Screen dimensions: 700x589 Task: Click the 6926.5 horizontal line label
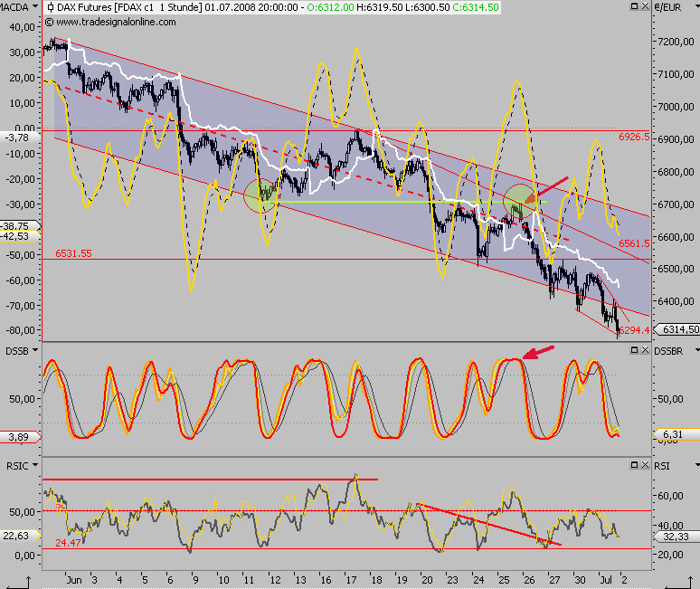coord(634,137)
